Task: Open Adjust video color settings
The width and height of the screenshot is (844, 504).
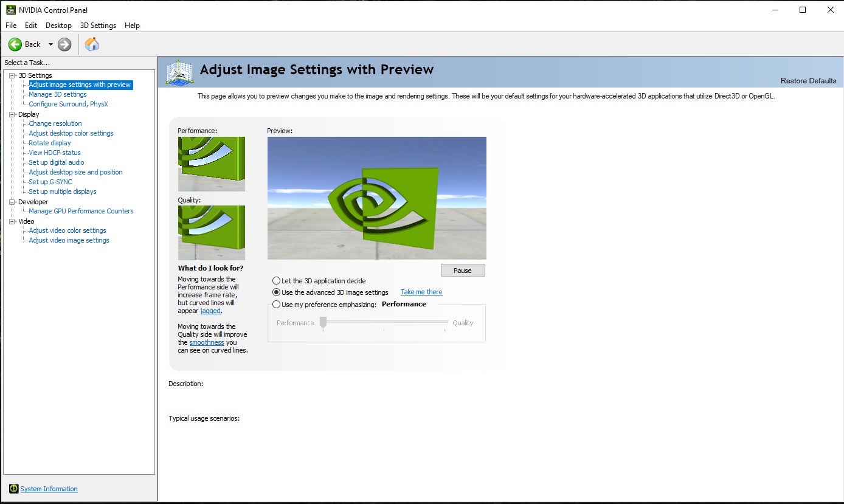Action: [67, 231]
